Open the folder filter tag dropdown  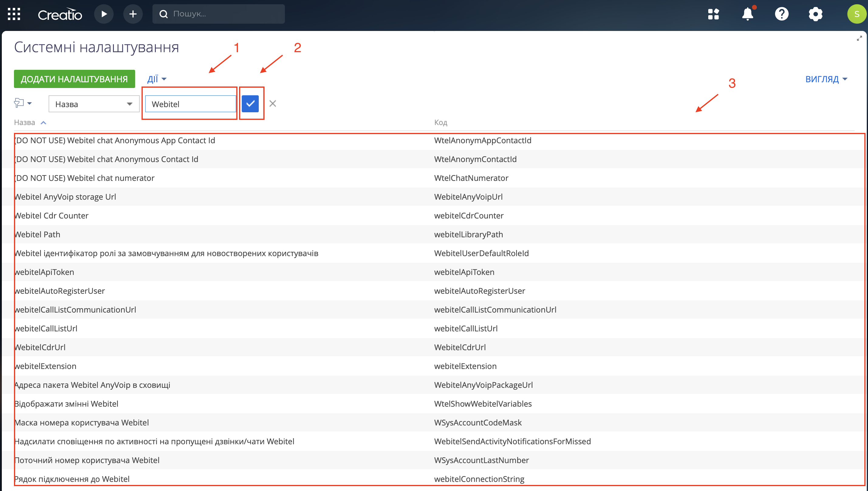click(x=23, y=103)
